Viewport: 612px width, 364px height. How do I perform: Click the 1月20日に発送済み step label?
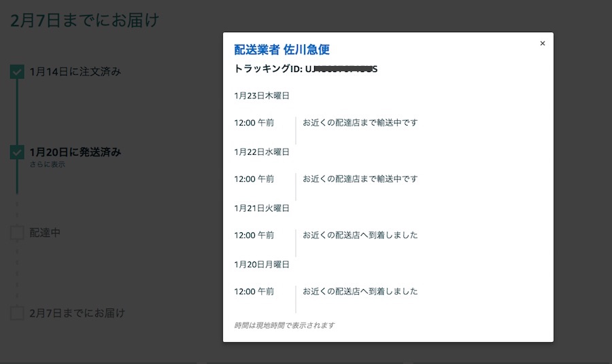[75, 152]
